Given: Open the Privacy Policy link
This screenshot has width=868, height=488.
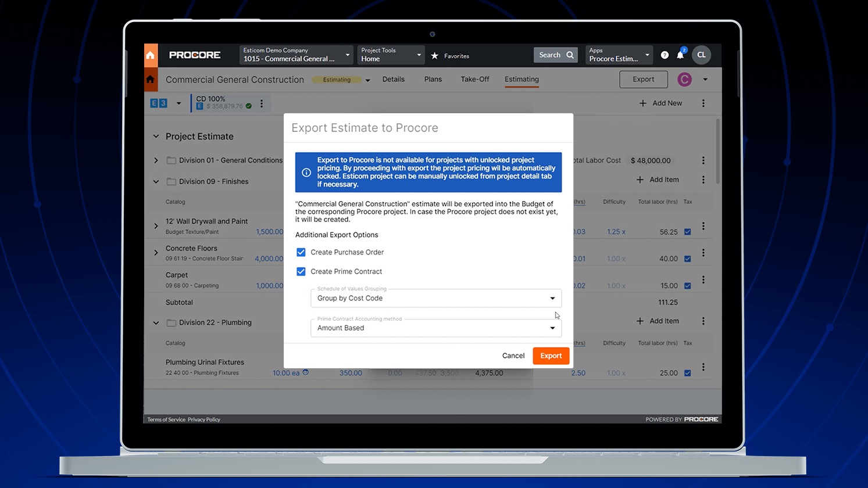Looking at the screenshot, I should pyautogui.click(x=204, y=419).
